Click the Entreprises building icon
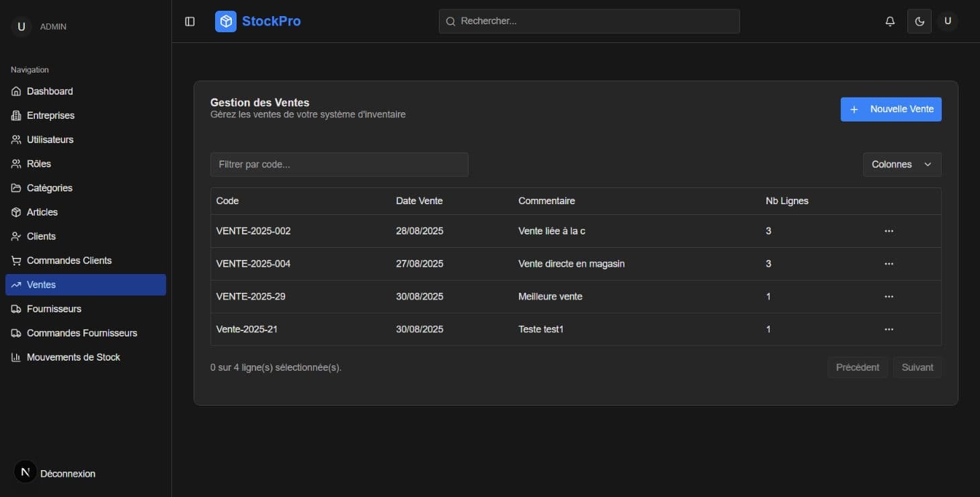The image size is (980, 497). click(x=16, y=116)
